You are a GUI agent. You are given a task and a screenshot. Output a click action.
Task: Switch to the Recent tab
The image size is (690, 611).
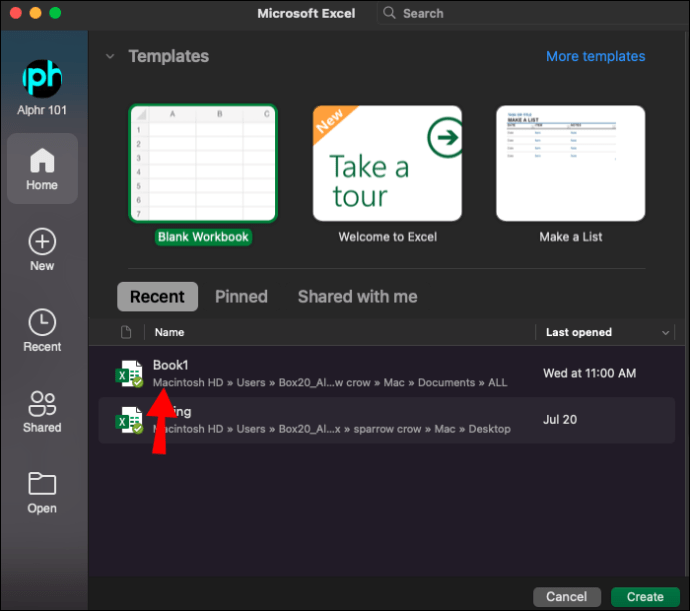tap(158, 297)
